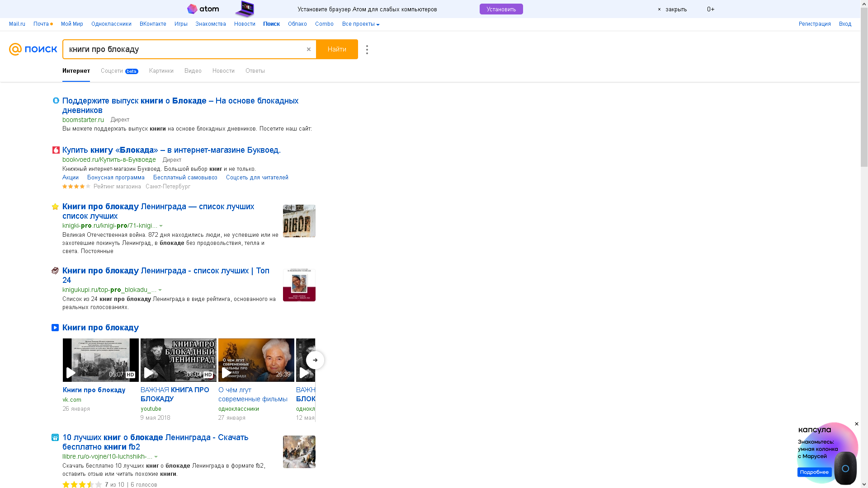Open Игры in top navigation
This screenshot has height=488, width=868.
(x=181, y=24)
